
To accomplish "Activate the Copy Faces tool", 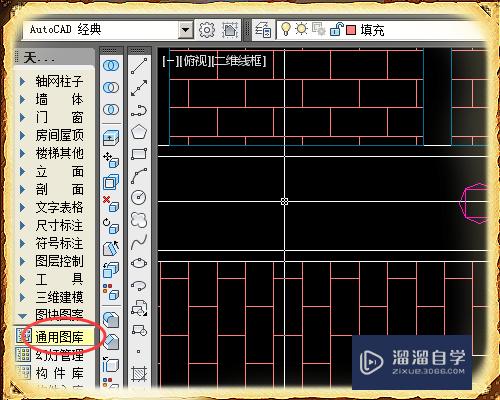I will pyautogui.click(x=111, y=270).
